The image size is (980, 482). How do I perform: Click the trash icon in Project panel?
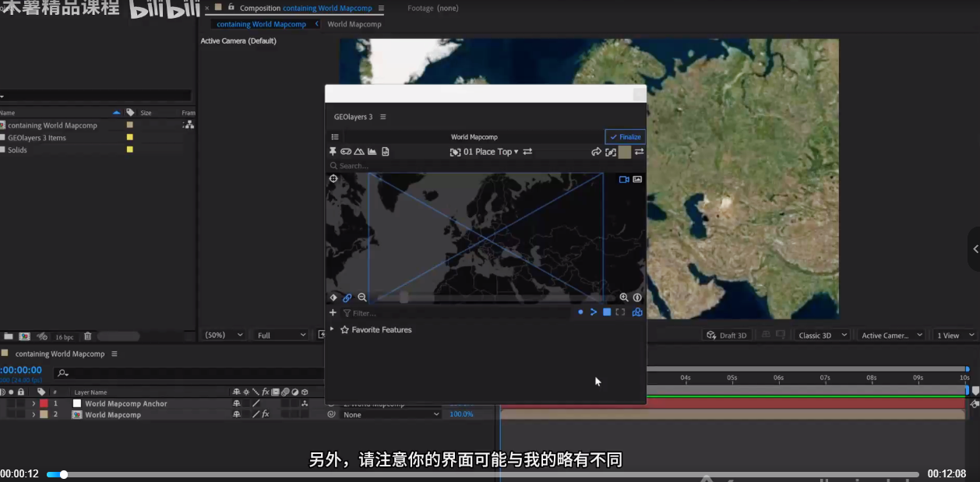(87, 336)
